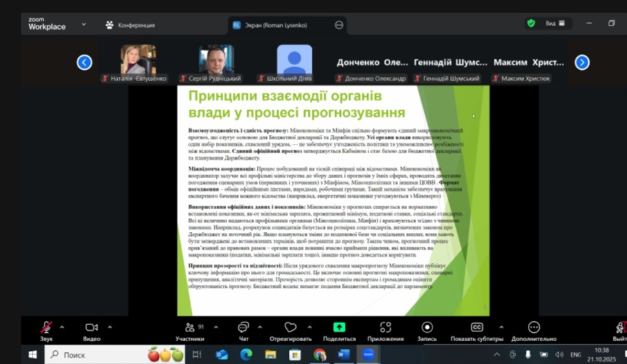Image resolution: width=627 pixels, height=364 pixels.
Task: Click the Вид view layout button
Action: pyautogui.click(x=554, y=23)
